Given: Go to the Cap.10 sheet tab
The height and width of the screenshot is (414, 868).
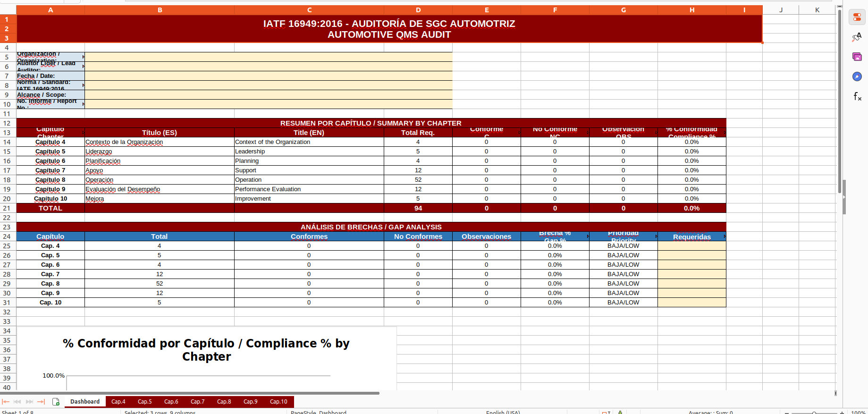Looking at the screenshot, I should (x=278, y=402).
